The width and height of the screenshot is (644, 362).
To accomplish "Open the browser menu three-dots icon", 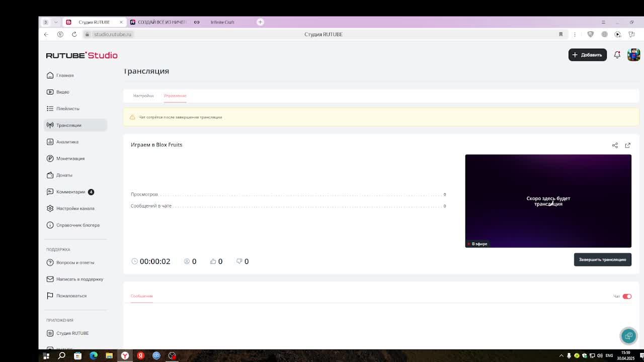I will tap(575, 34).
